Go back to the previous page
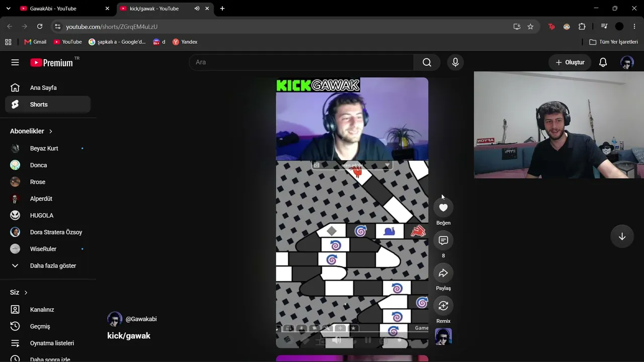This screenshot has height=362, width=644. 10,27
